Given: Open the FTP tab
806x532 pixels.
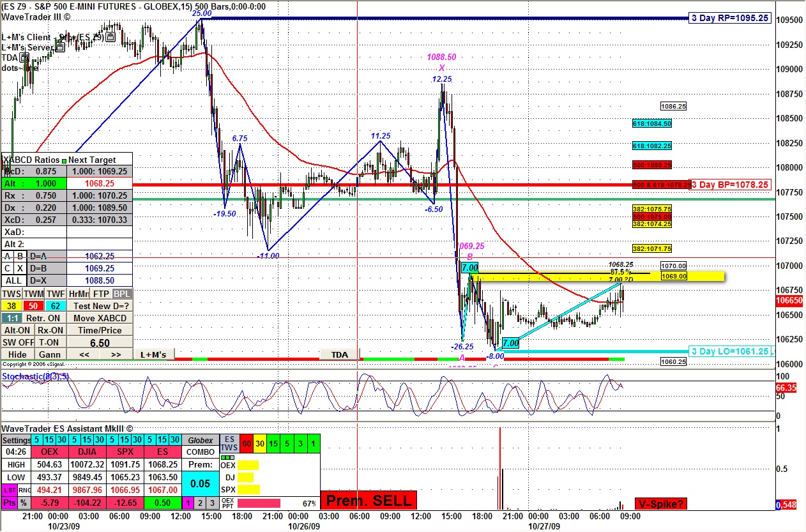Looking at the screenshot, I should point(101,294).
